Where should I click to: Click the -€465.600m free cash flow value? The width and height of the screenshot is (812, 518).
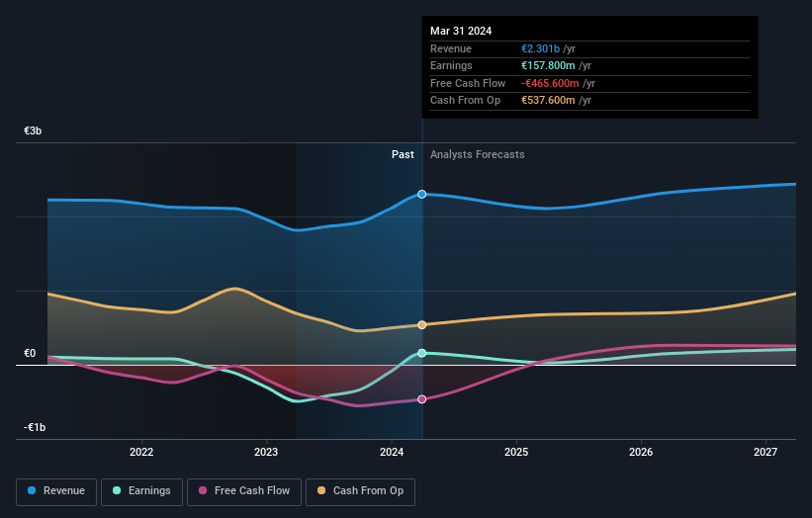coord(550,83)
